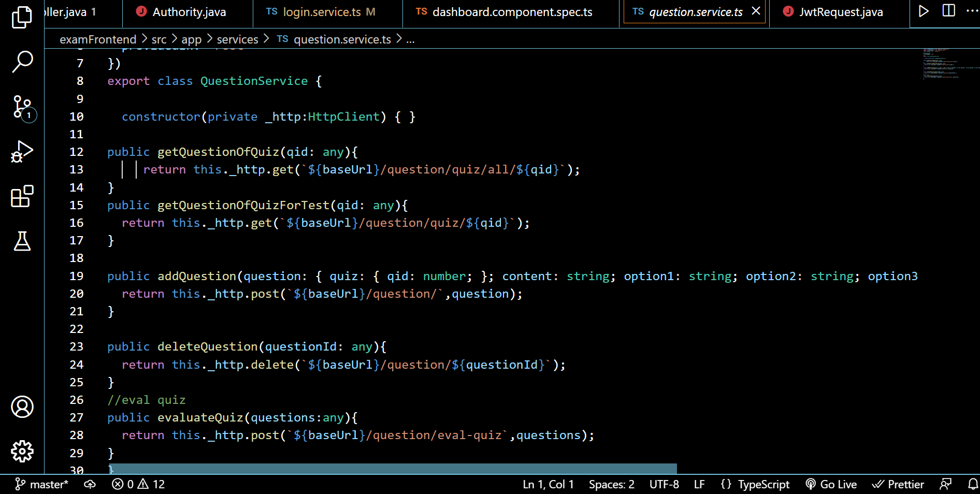The height and width of the screenshot is (494, 980).
Task: Open the Extensions panel
Action: pyautogui.click(x=22, y=197)
